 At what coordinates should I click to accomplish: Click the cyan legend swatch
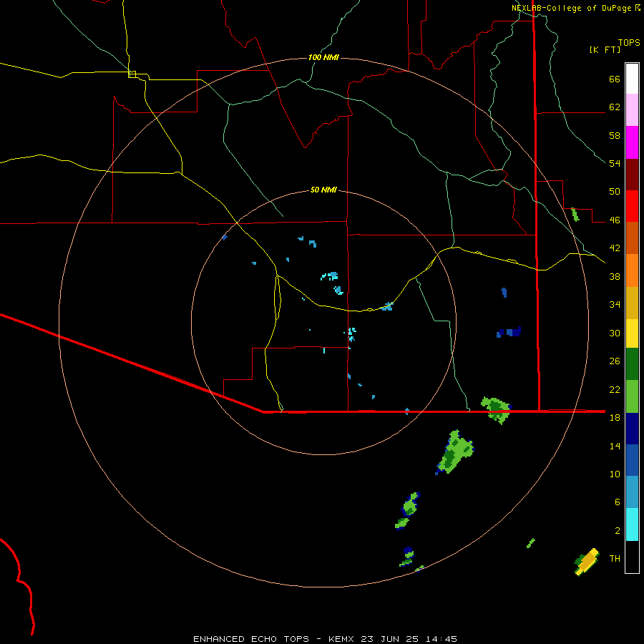(x=632, y=525)
